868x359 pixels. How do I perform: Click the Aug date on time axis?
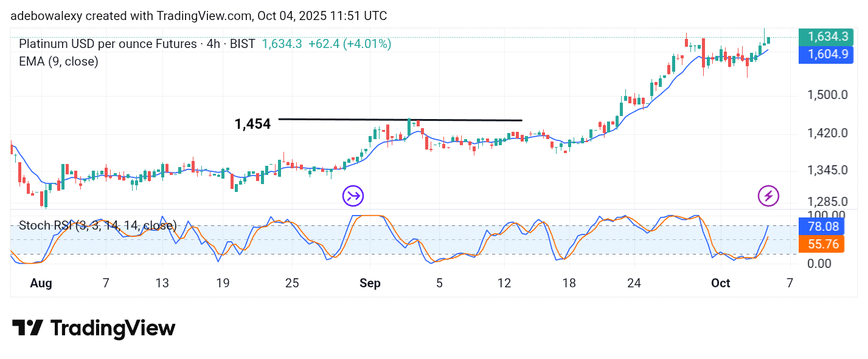(x=41, y=284)
